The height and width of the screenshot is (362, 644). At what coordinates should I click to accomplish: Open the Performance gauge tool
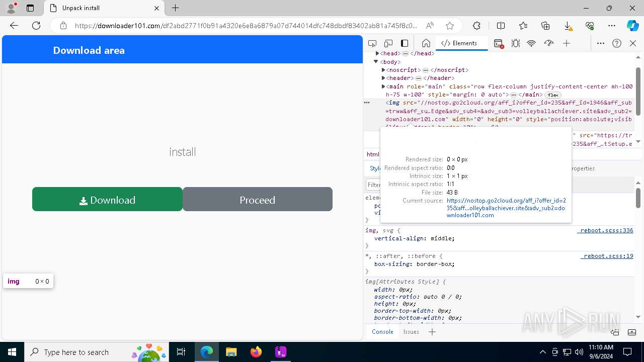(x=549, y=43)
